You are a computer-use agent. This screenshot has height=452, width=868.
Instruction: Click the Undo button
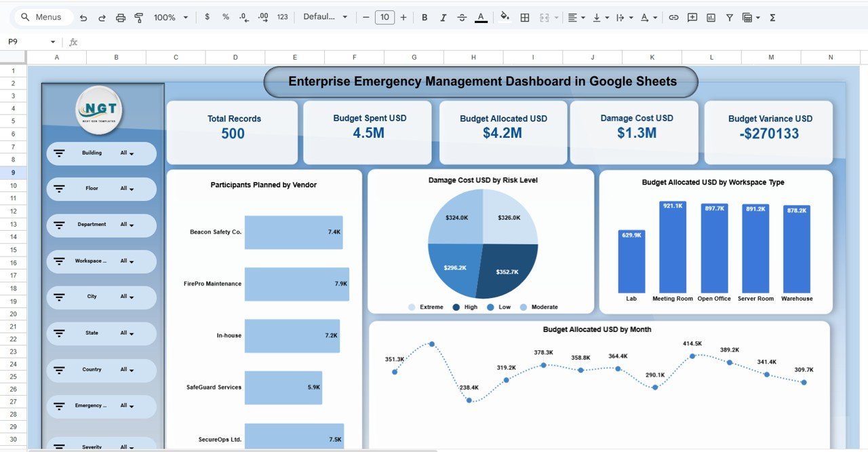coord(82,17)
